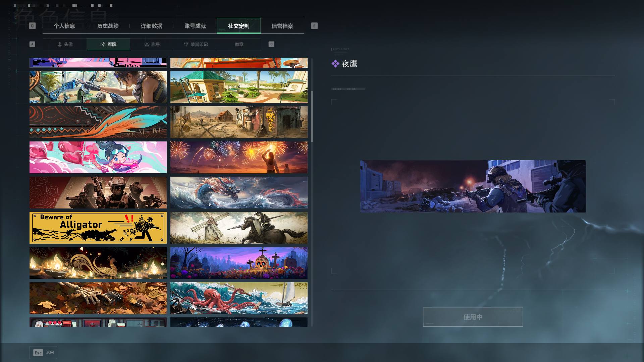Choose the girl with goggles workshop banner
Screen dimensions: 644x362
(x=98, y=87)
